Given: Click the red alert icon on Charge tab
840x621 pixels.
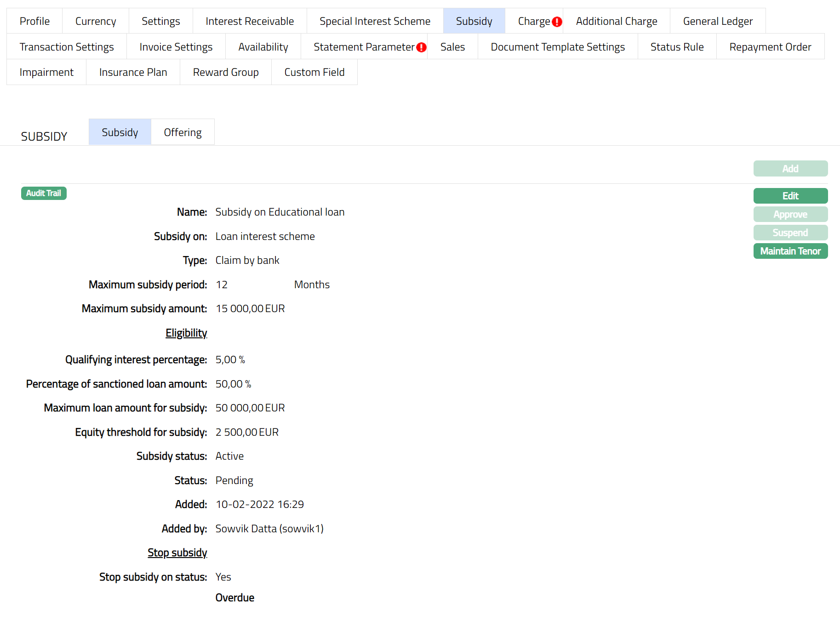Looking at the screenshot, I should pyautogui.click(x=557, y=22).
